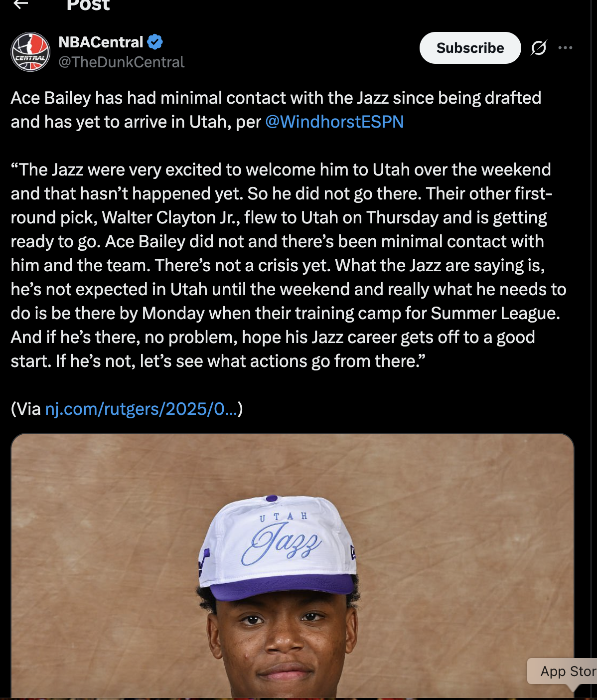The image size is (597, 700).
Task: Go back using the left arrow
Action: coord(20,4)
